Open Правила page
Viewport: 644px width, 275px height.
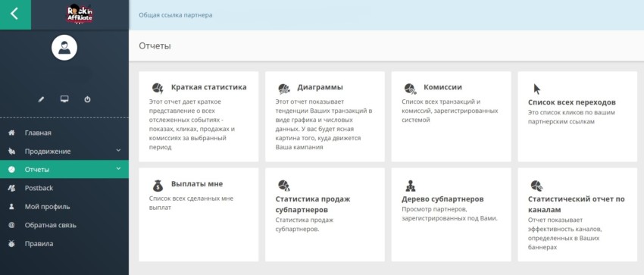point(39,243)
